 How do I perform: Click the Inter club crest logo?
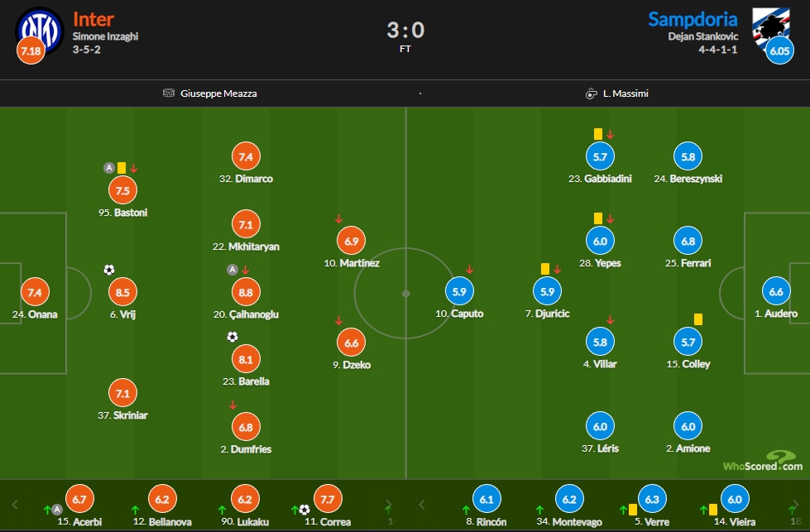(x=40, y=31)
